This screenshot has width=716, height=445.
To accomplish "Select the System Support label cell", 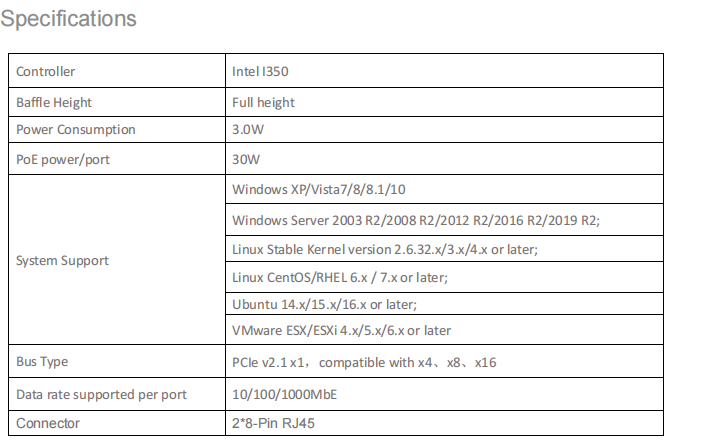I will [x=63, y=261].
